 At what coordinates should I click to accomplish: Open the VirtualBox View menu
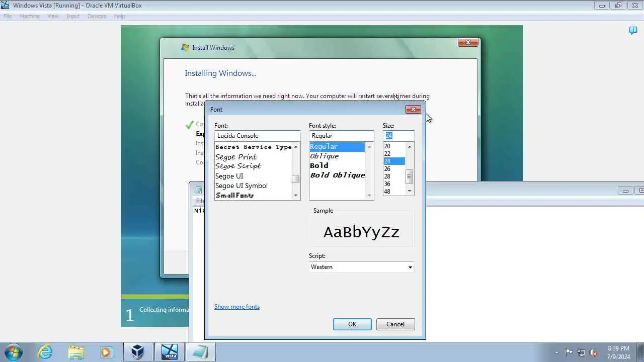point(53,16)
